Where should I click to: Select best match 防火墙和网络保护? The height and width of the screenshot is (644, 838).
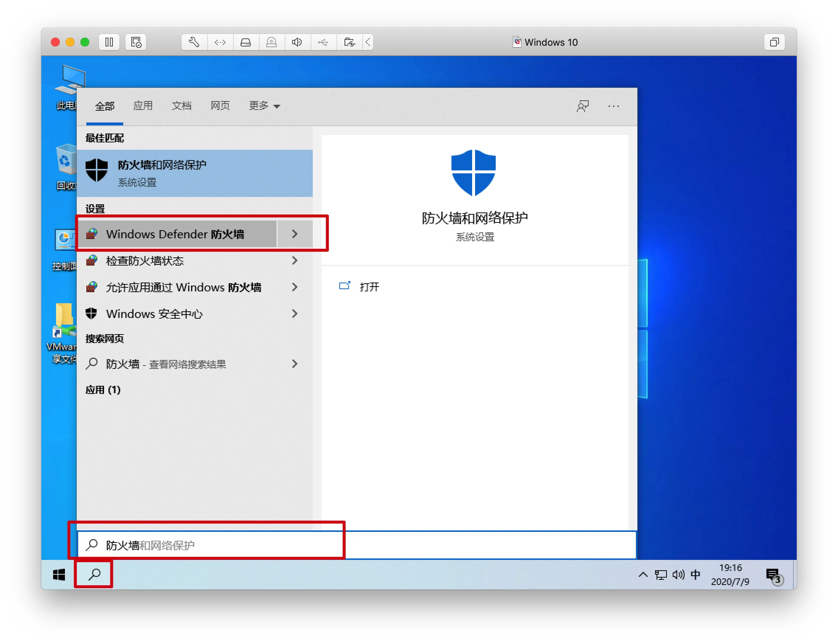[195, 173]
